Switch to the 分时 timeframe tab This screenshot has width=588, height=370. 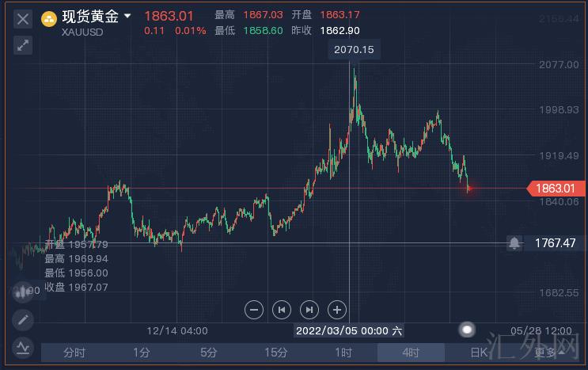coord(74,353)
